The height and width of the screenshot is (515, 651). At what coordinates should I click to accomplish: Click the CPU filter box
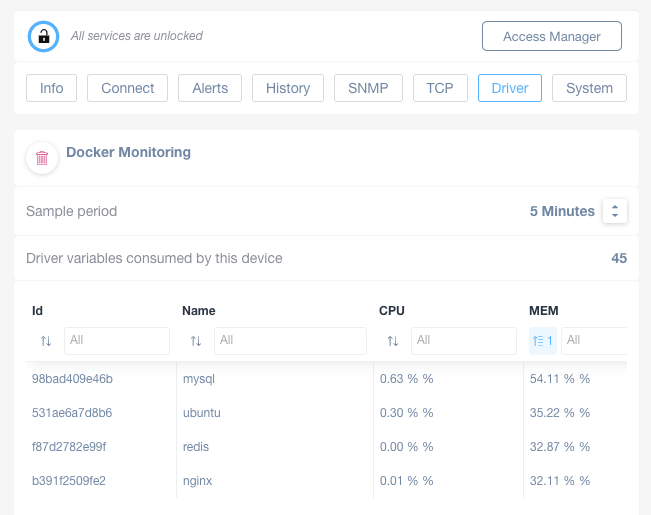pyautogui.click(x=464, y=341)
